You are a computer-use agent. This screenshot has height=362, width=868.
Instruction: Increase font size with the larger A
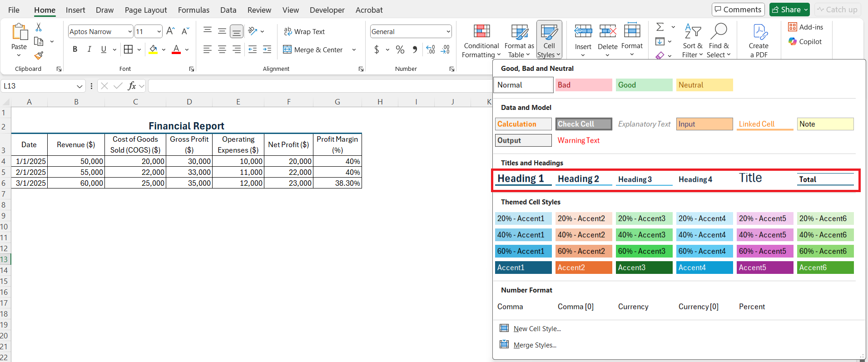pyautogui.click(x=170, y=31)
